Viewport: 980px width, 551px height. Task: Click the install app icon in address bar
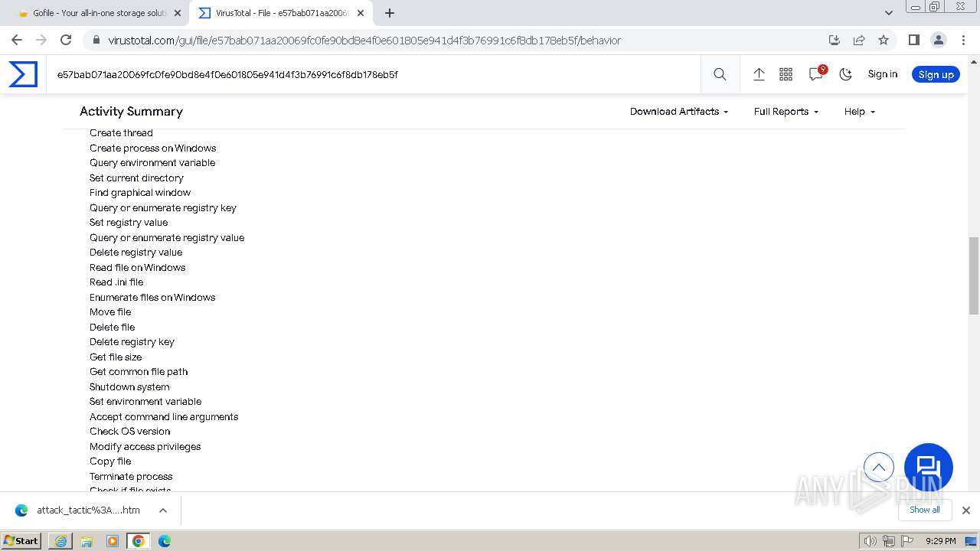pos(835,40)
